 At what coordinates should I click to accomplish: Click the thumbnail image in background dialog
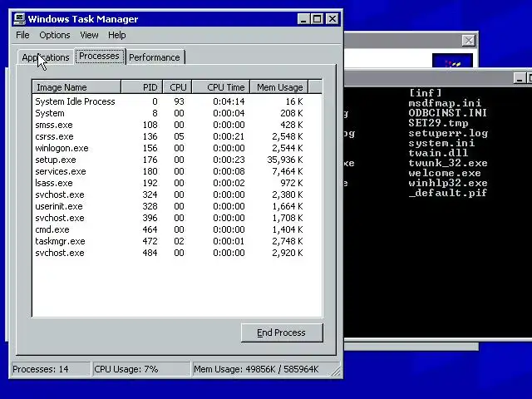(452, 61)
